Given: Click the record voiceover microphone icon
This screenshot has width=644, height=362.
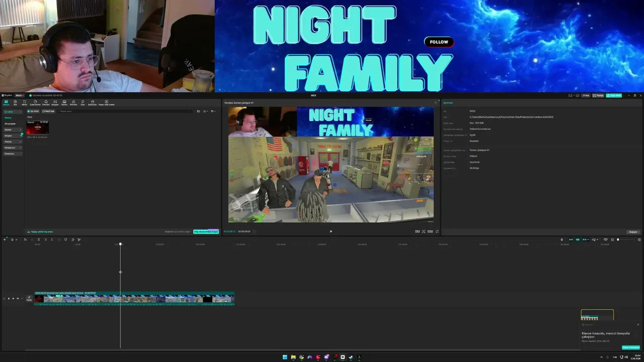Looking at the screenshot, I should coord(562,239).
